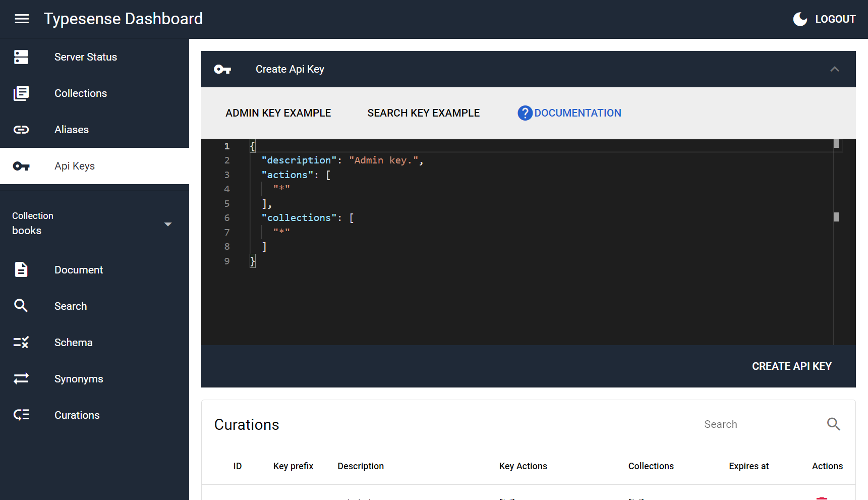Click the Schema icon in the sidebar
Image resolution: width=868 pixels, height=500 pixels.
(21, 343)
